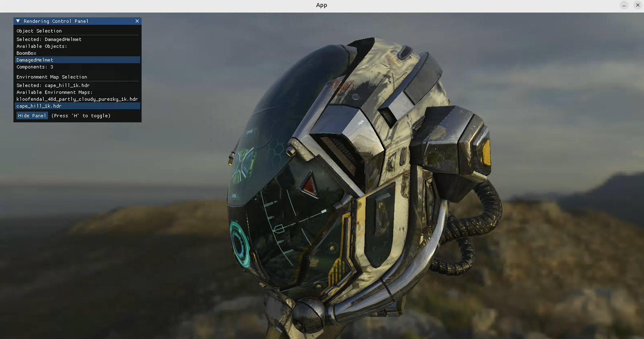This screenshot has width=644, height=339.
Task: Click the 'Environment Map Selection' heading
Action: pos(52,77)
